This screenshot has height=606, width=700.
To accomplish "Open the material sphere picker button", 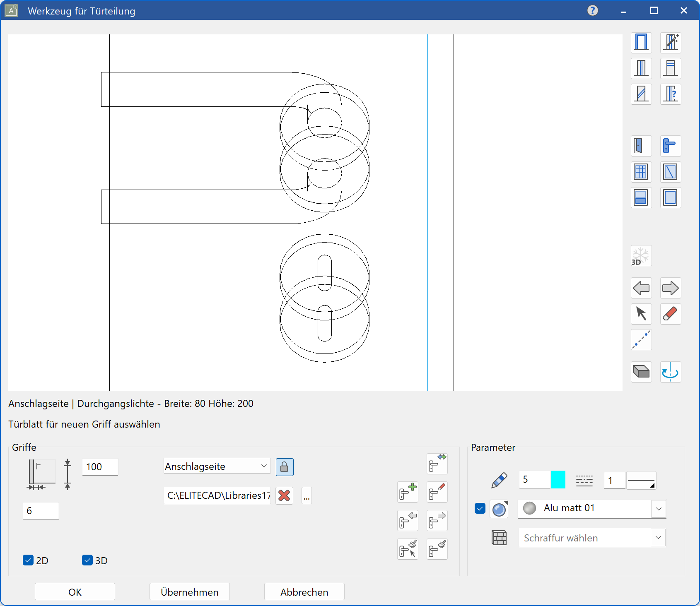I will (x=499, y=509).
